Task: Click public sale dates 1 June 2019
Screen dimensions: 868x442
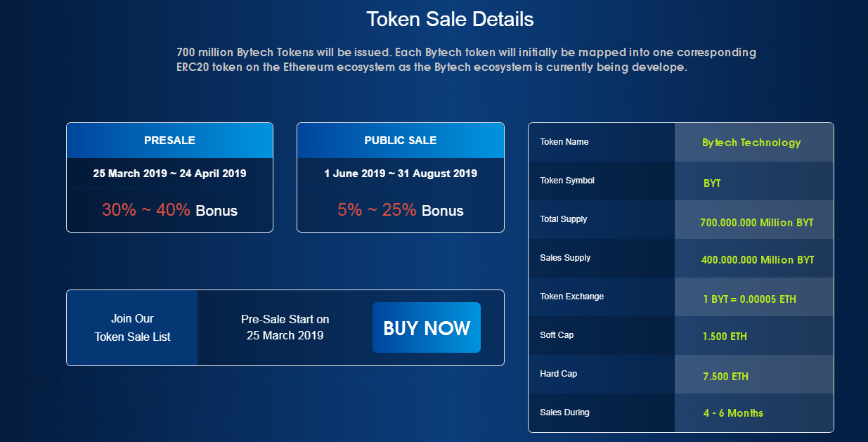Action: 400,173
